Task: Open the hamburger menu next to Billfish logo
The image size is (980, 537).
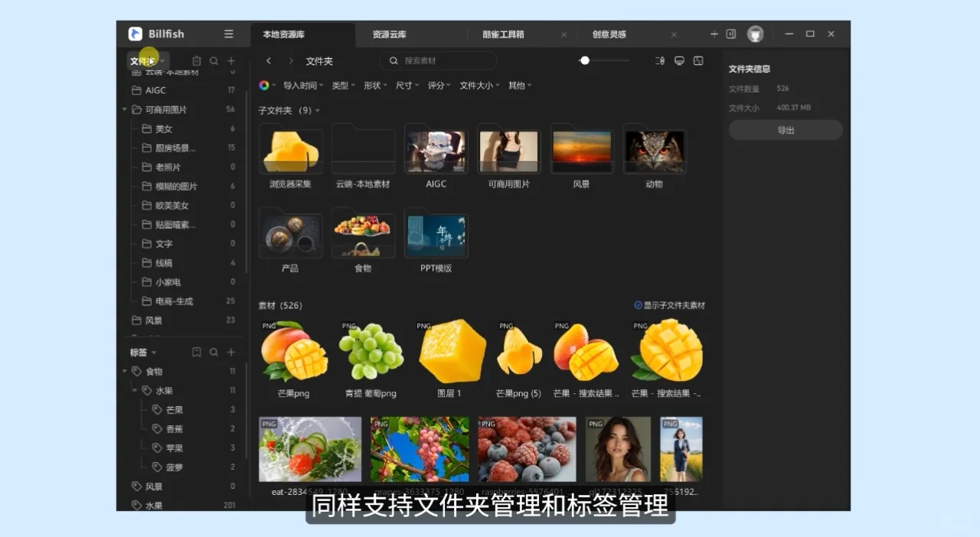Action: coord(228,34)
